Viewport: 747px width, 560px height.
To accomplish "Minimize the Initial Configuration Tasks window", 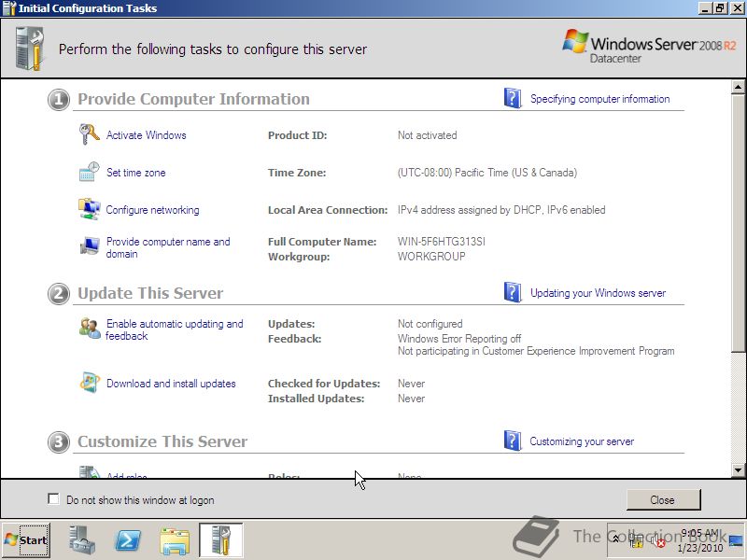I will (x=706, y=8).
